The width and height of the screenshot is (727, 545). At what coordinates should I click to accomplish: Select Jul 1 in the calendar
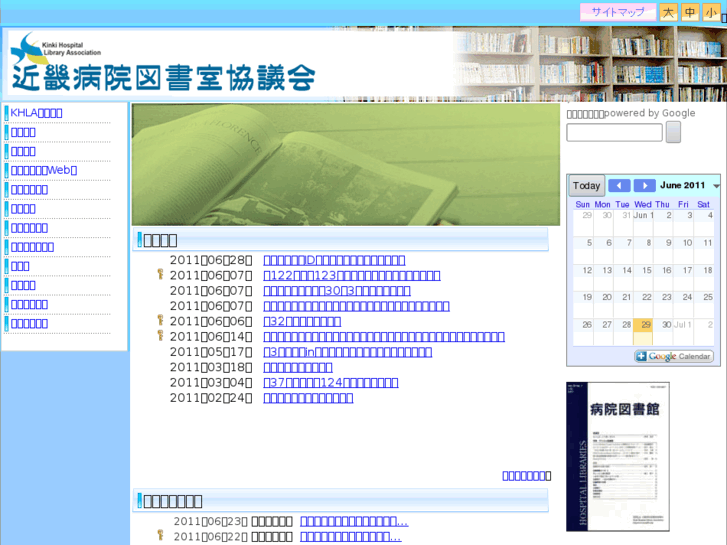pos(682,325)
